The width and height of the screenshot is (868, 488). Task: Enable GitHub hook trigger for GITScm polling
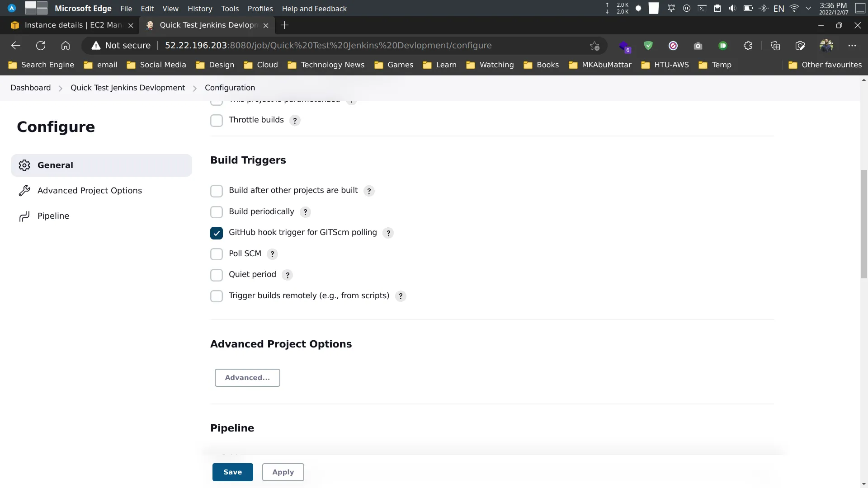(217, 232)
